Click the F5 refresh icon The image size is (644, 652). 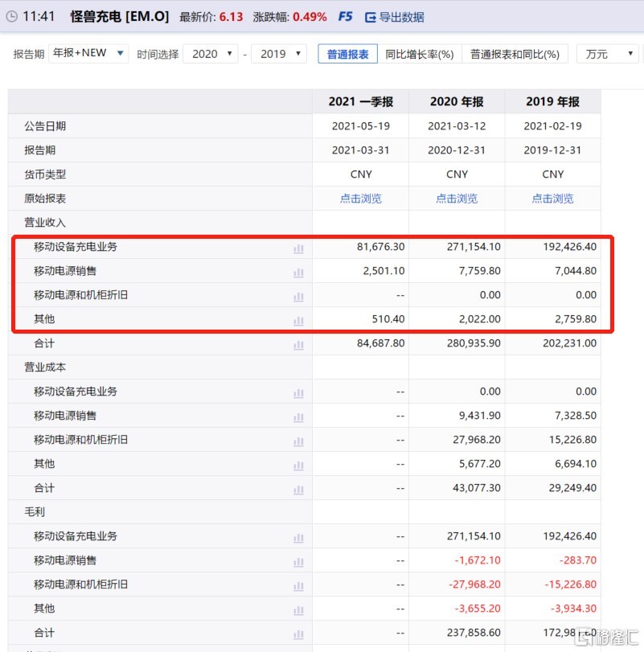pyautogui.click(x=345, y=17)
